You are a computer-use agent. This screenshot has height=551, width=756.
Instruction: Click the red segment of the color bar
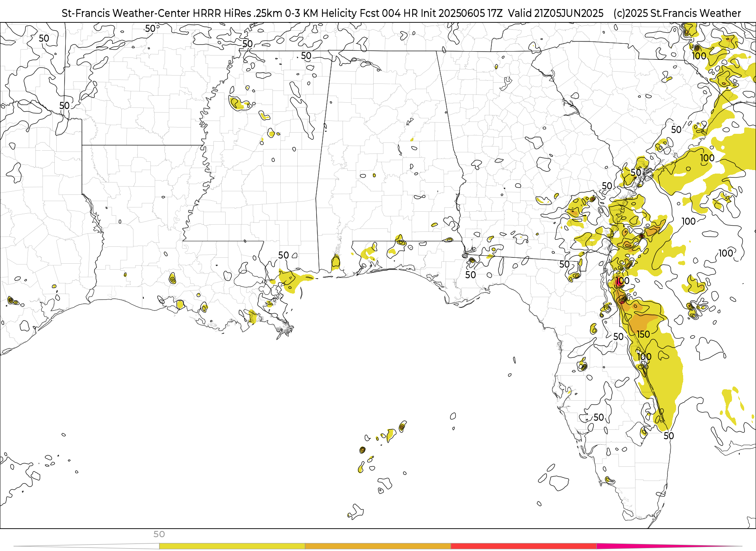click(524, 546)
